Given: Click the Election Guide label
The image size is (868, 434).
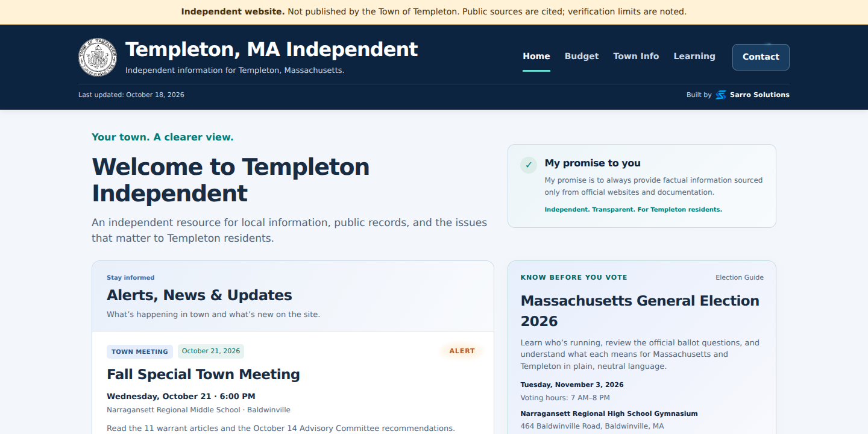Looking at the screenshot, I should [x=740, y=277].
